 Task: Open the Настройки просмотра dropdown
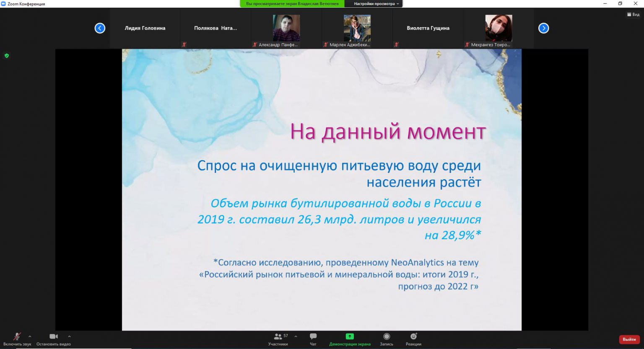pos(376,4)
